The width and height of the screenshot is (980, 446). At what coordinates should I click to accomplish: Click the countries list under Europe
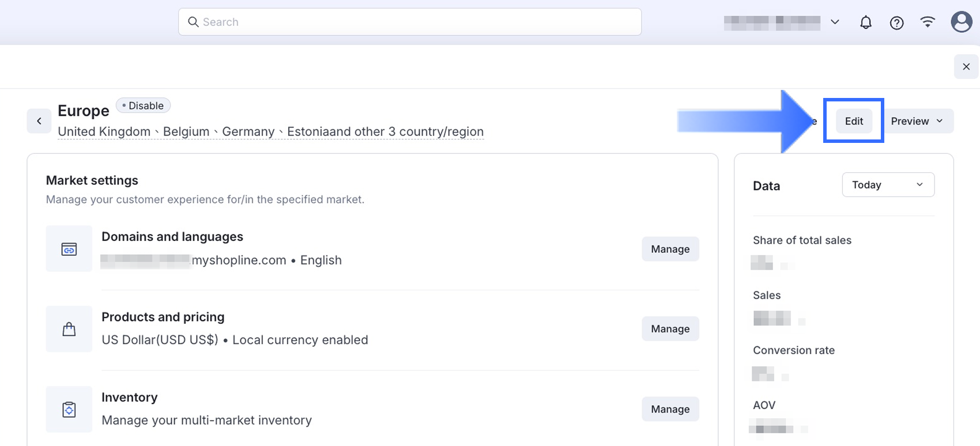270,131
